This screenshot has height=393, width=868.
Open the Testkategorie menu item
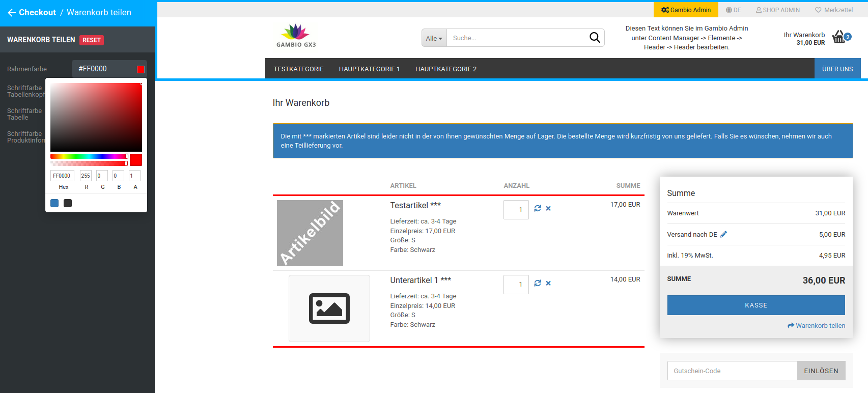coord(298,69)
